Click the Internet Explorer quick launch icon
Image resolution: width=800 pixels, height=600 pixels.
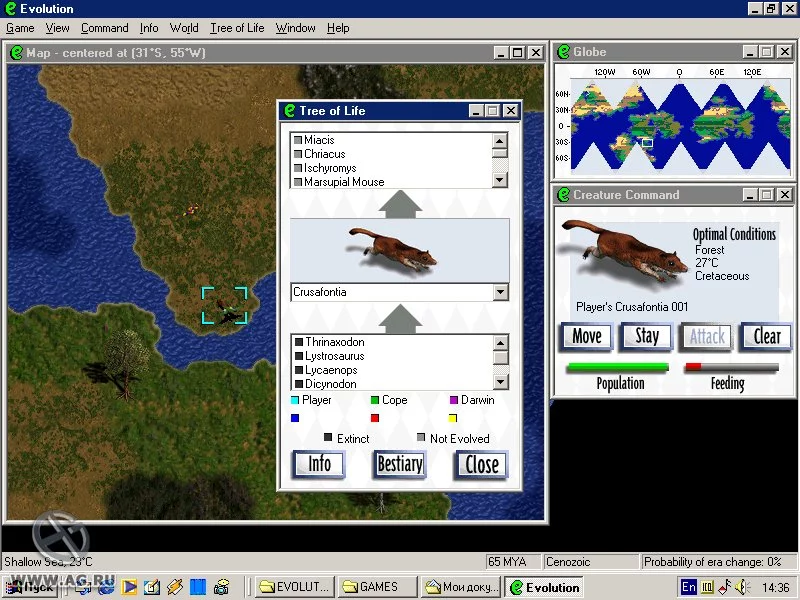(x=107, y=587)
